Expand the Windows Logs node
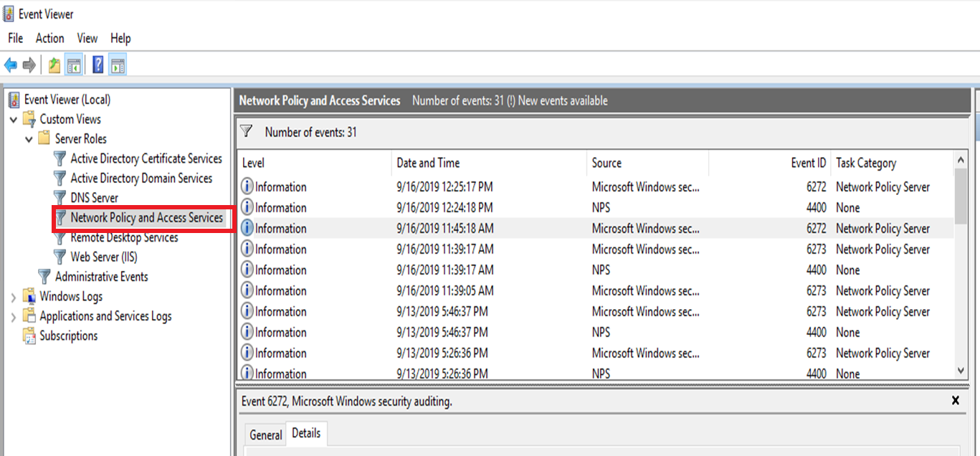This screenshot has width=980, height=456. click(14, 297)
